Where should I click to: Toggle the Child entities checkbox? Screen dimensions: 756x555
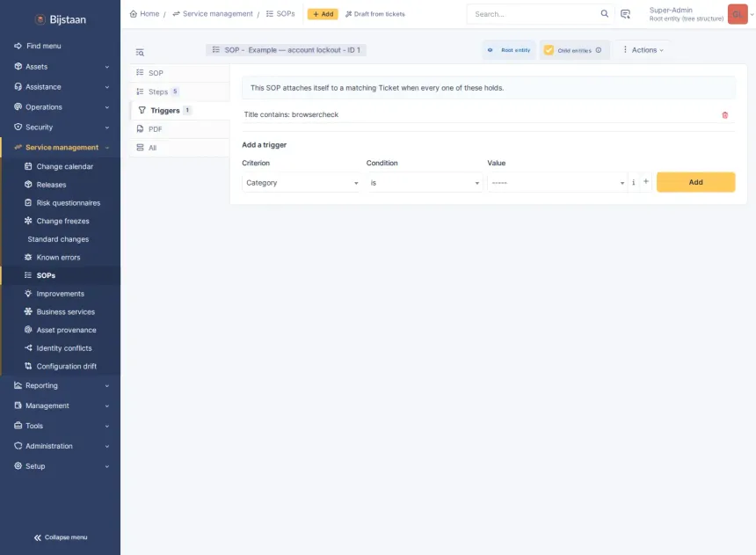tap(549, 50)
